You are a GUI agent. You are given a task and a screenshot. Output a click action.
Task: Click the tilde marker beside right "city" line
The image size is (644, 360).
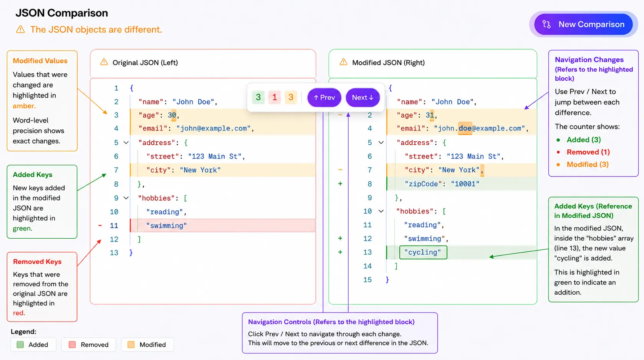point(340,170)
